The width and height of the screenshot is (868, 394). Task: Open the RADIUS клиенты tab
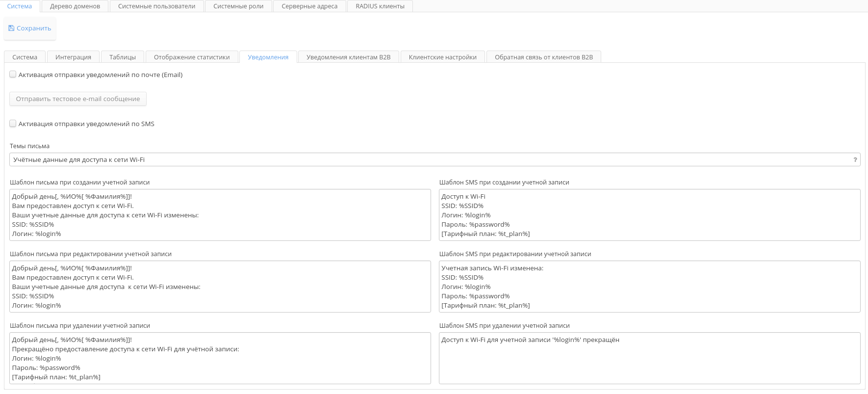(x=380, y=6)
